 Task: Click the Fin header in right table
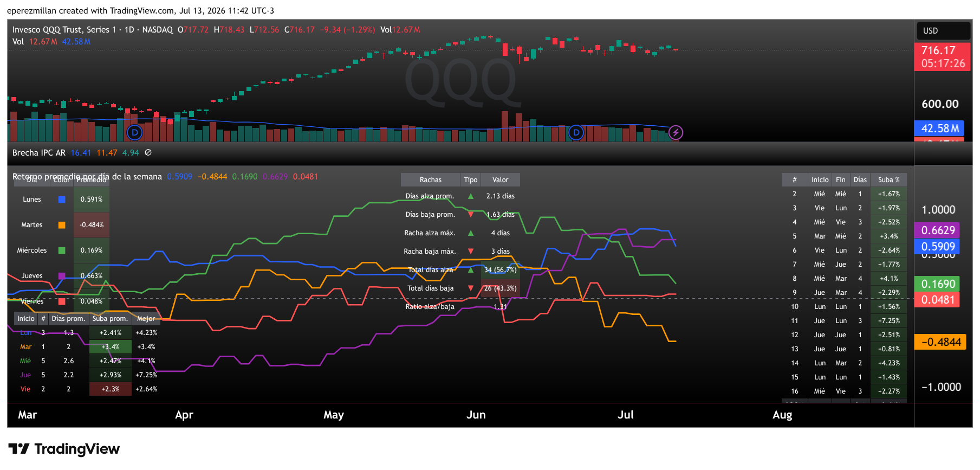pos(841,180)
